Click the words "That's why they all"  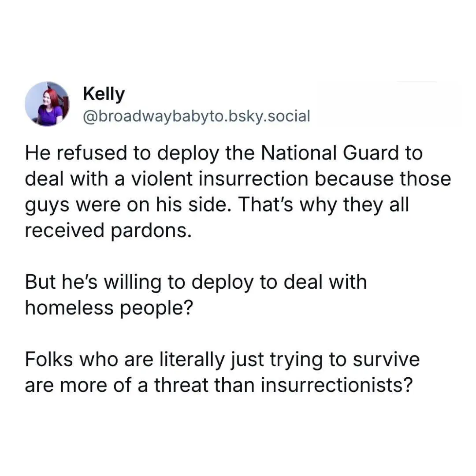click(324, 205)
